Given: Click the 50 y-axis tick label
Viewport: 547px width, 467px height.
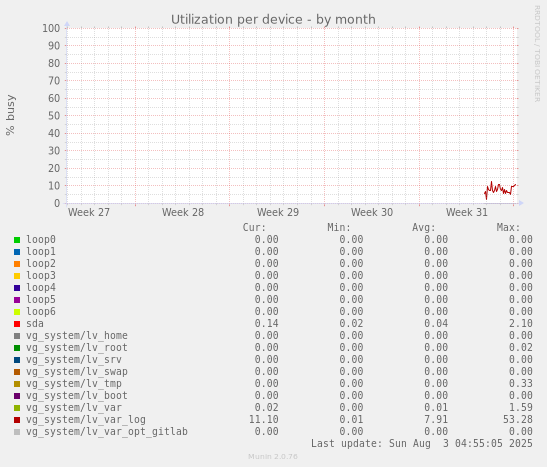Looking at the screenshot, I should click(x=54, y=116).
